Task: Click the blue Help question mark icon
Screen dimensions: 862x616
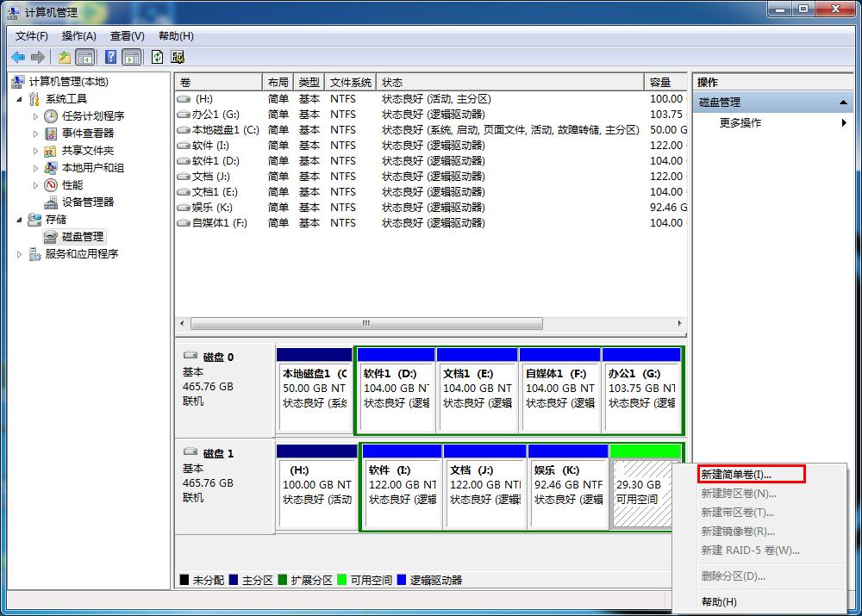Action: click(x=110, y=57)
